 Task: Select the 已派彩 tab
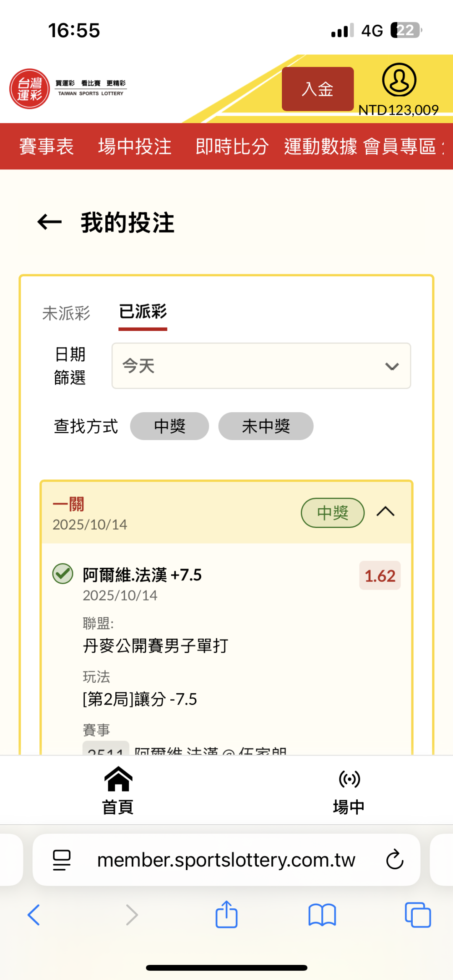[x=143, y=312]
